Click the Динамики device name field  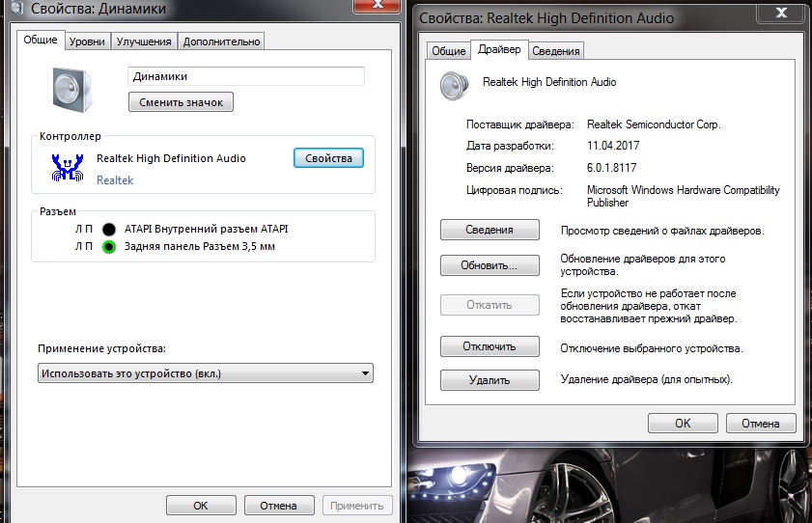[x=246, y=76]
